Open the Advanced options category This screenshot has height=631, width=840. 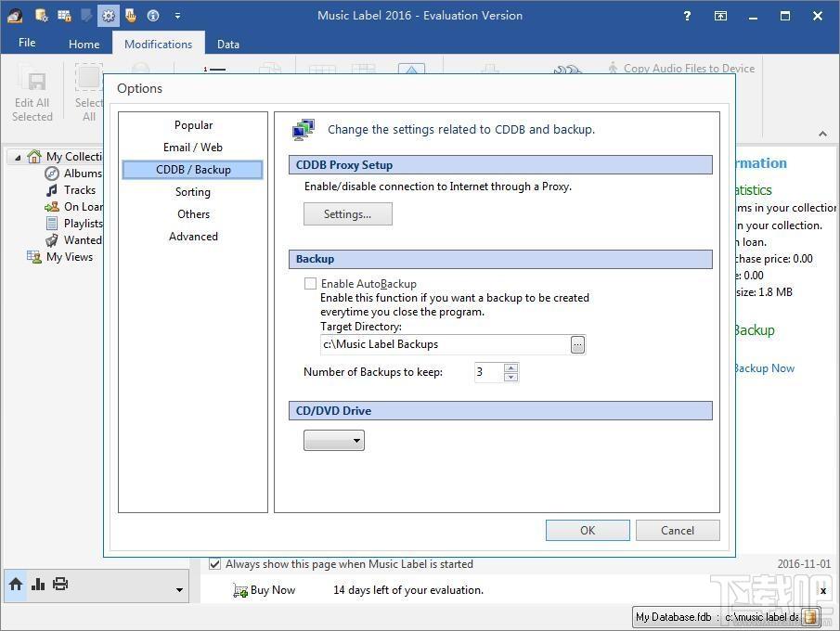pos(193,237)
